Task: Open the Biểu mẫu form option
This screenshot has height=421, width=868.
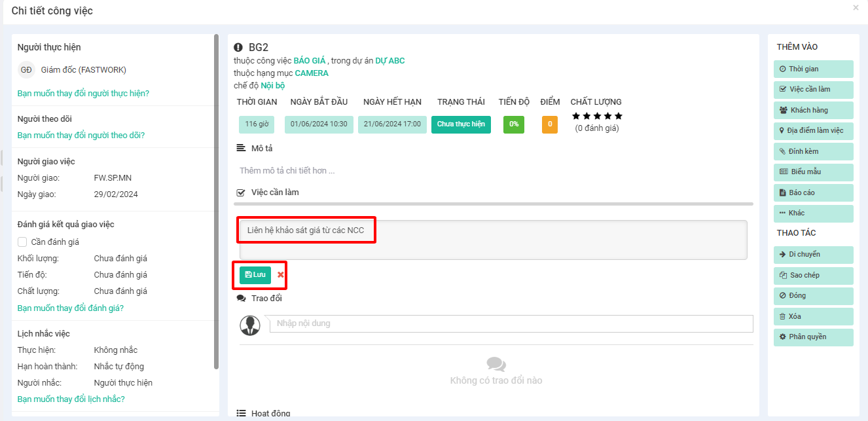Action: (x=813, y=172)
